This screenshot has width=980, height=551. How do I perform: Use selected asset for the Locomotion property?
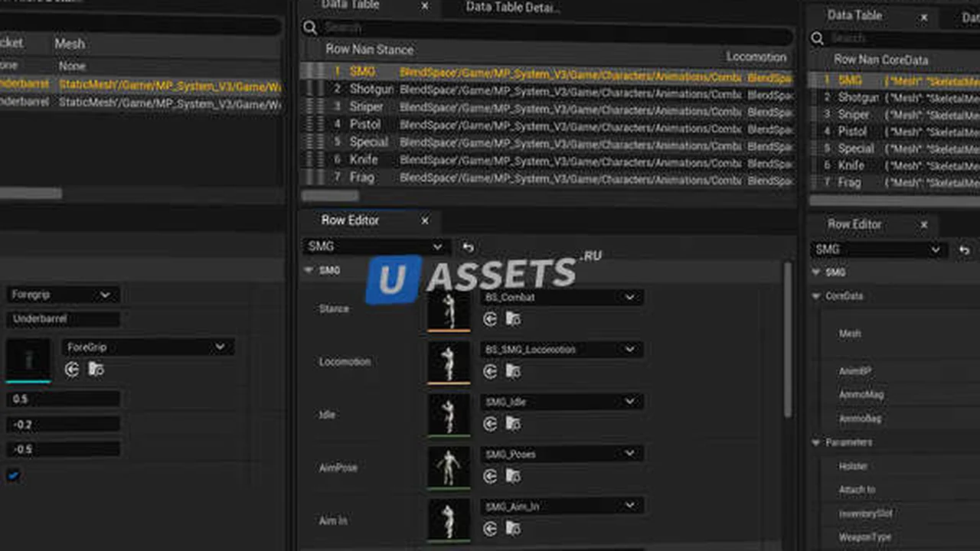pyautogui.click(x=490, y=372)
